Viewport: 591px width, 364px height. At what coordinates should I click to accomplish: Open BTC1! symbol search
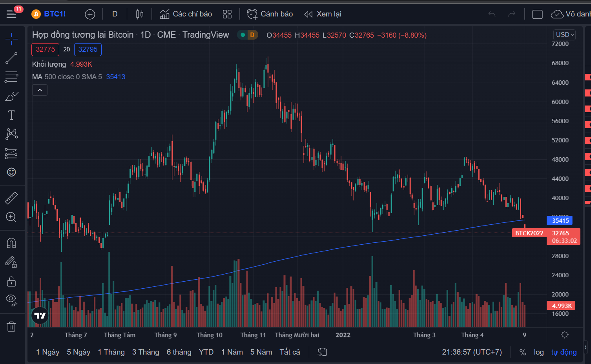[49, 14]
